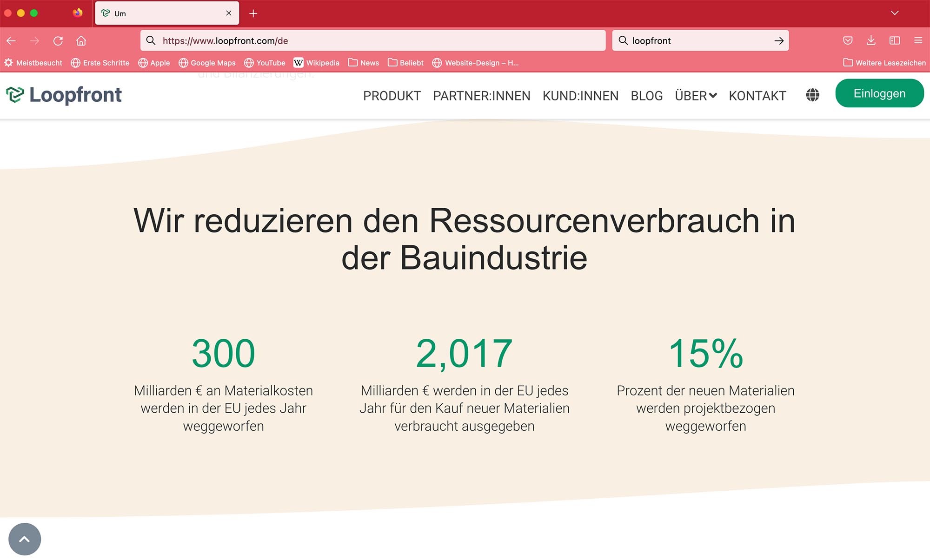930x560 pixels.
Task: Click the Einloggen button
Action: [x=879, y=93]
